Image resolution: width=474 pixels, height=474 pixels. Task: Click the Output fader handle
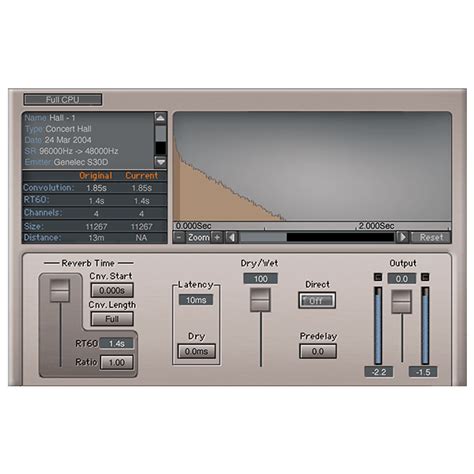click(x=402, y=302)
